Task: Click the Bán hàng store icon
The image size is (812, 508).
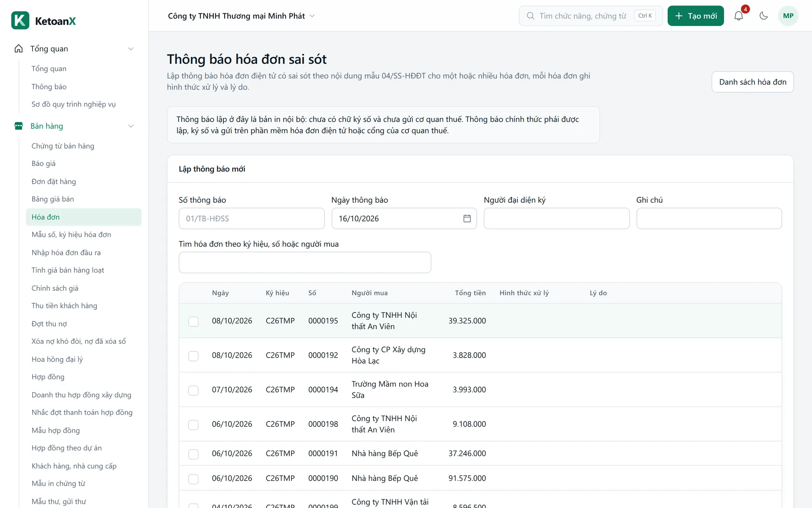Action: pyautogui.click(x=19, y=126)
